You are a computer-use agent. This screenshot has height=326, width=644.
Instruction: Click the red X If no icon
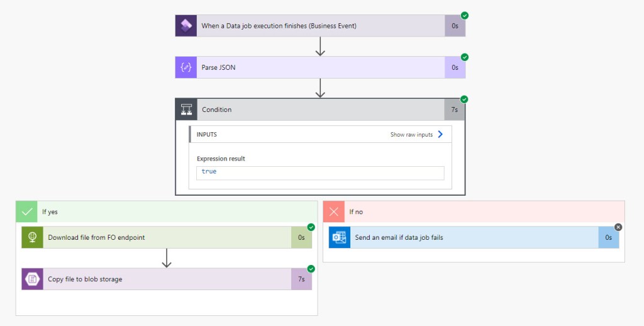334,211
